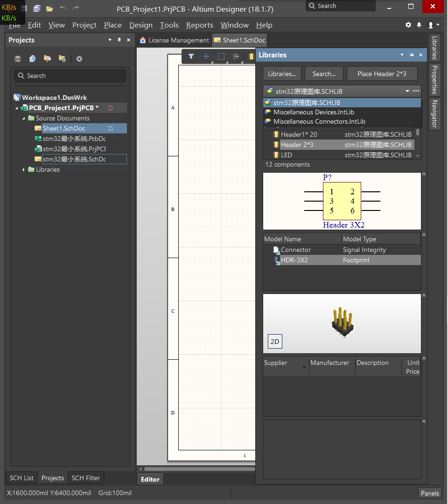This screenshot has width=448, height=504.
Task: Click the Place Header 2*3 button
Action: pyautogui.click(x=382, y=74)
